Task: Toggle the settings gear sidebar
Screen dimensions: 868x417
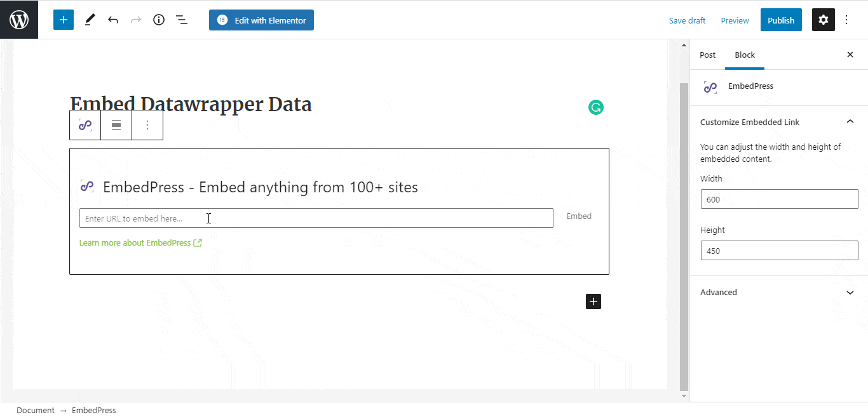Action: [x=824, y=20]
